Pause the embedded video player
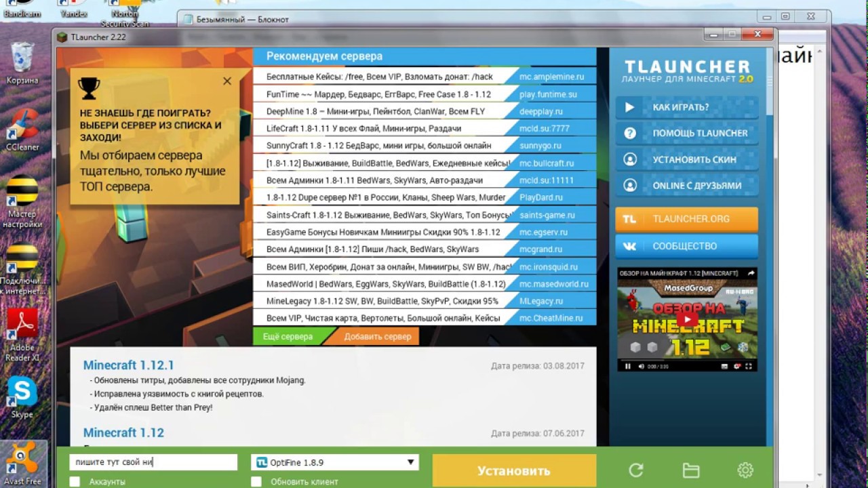Screen dimensions: 868x488 (x=627, y=366)
